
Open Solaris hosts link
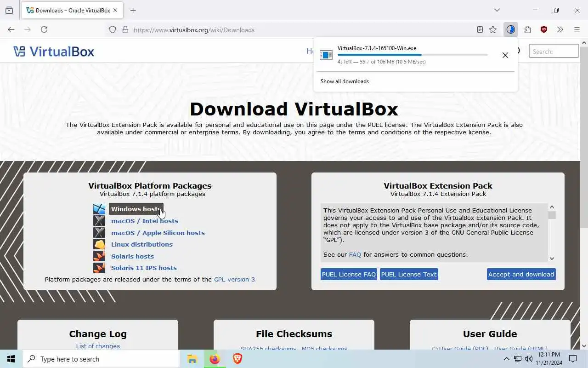132,256
